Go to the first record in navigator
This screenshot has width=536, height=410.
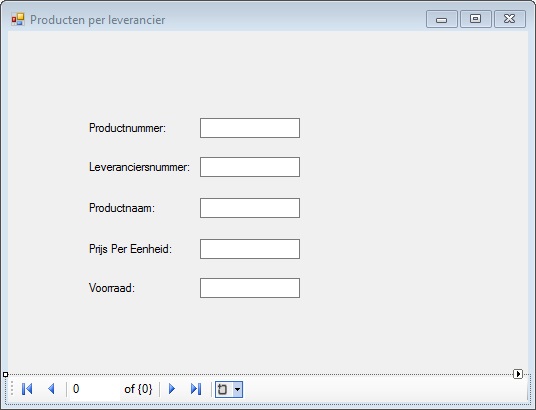[27, 389]
